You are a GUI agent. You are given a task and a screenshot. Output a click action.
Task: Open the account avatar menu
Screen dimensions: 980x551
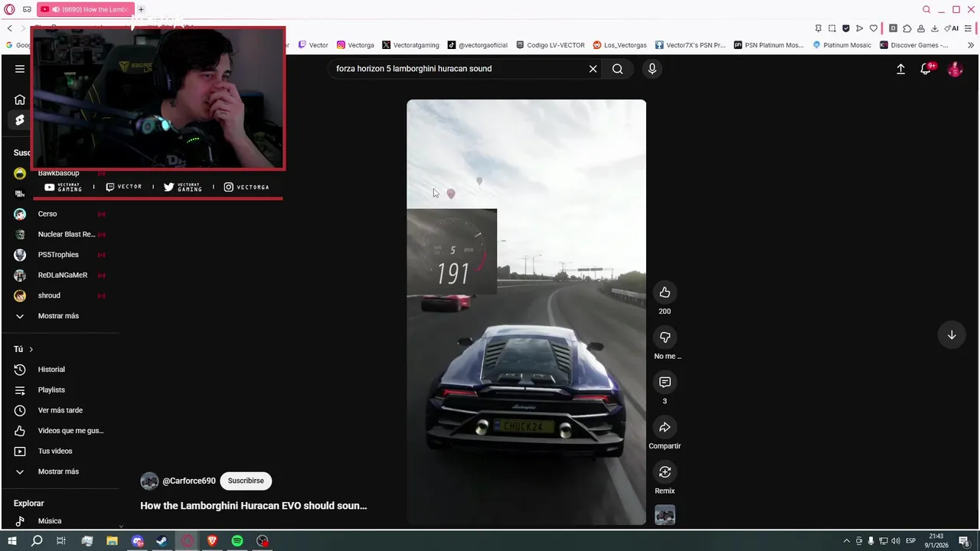coord(955,69)
